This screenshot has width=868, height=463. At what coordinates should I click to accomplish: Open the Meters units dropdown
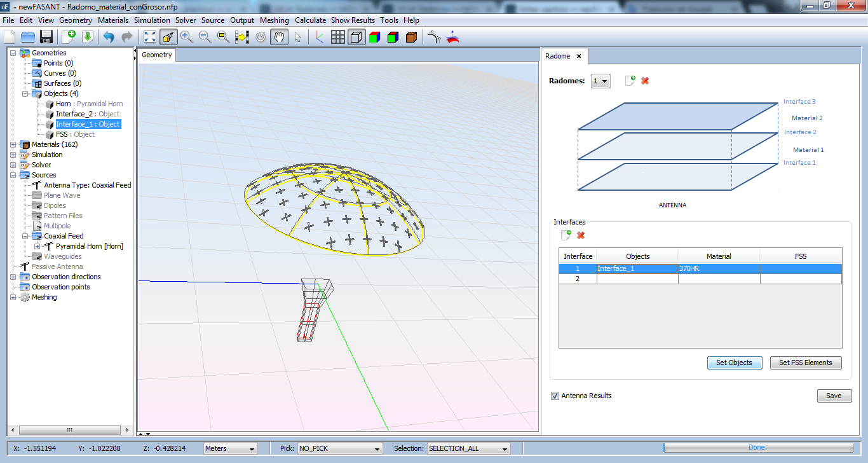click(x=230, y=448)
